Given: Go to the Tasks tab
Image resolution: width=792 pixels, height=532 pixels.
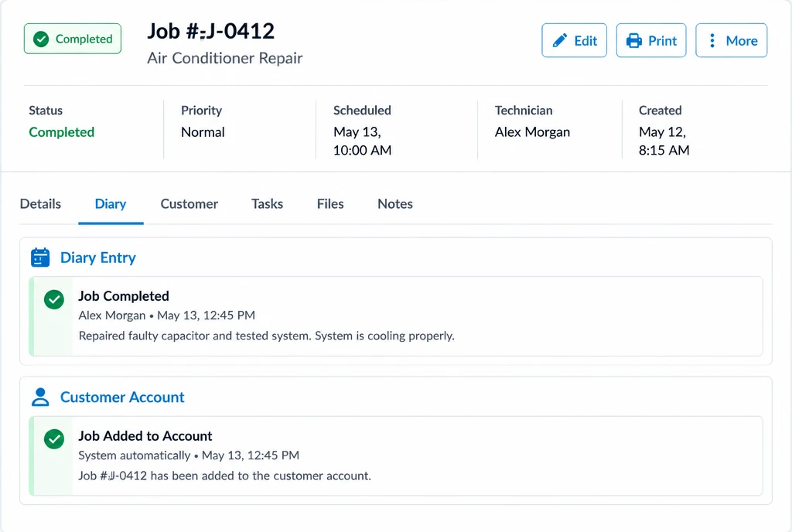Looking at the screenshot, I should point(267,204).
